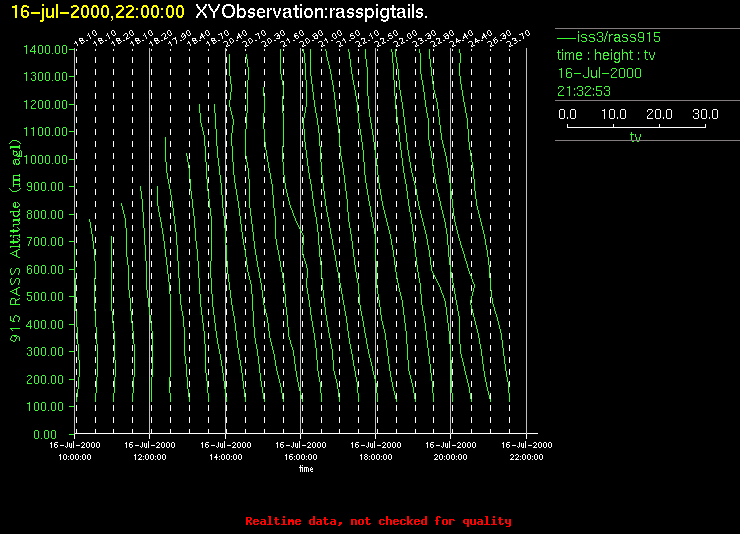Select the iss3/rass915 legend entry
The image size is (740, 534).
609,37
